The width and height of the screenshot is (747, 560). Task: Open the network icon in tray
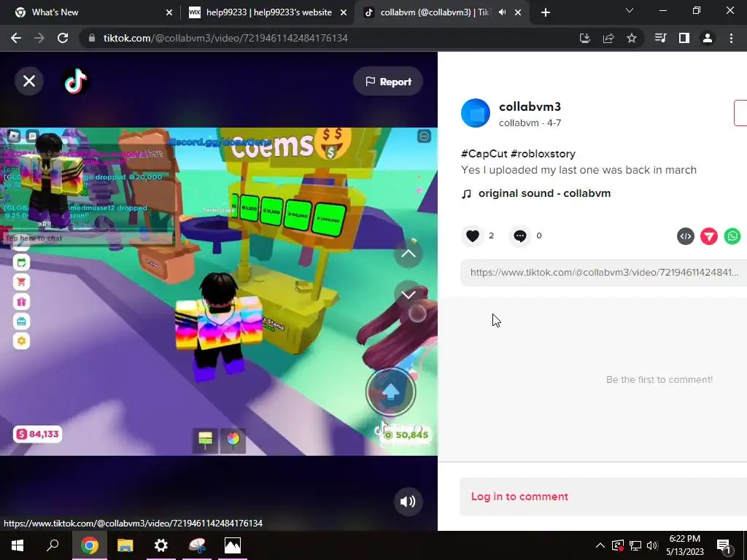coord(635,545)
